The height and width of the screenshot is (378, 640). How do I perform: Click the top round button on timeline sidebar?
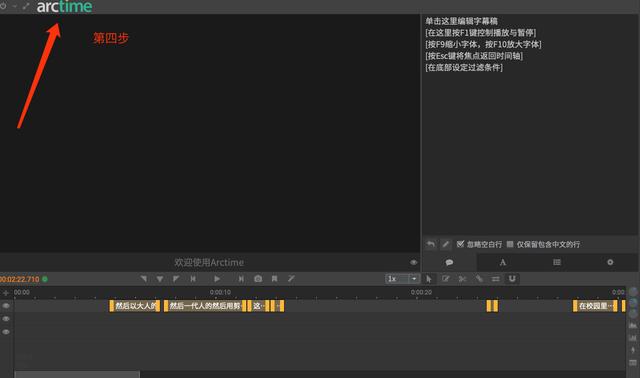pyautogui.click(x=633, y=291)
